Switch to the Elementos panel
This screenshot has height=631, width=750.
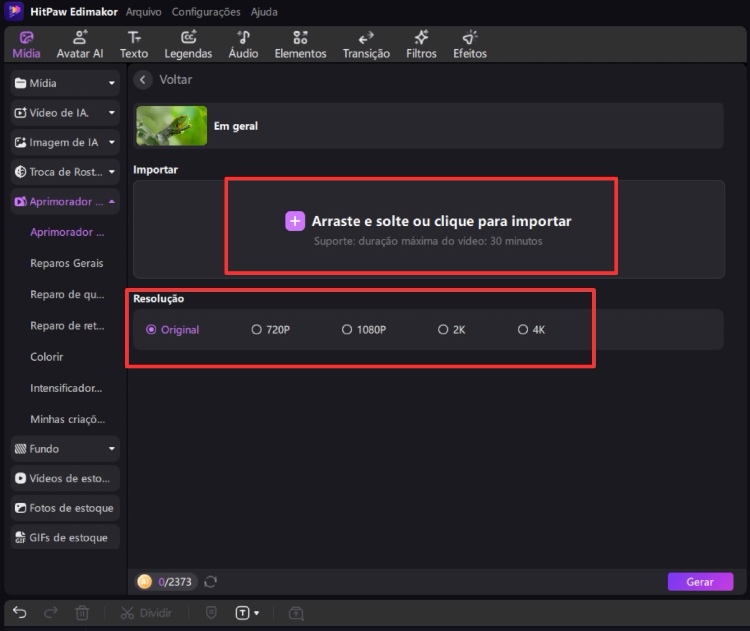pyautogui.click(x=300, y=44)
